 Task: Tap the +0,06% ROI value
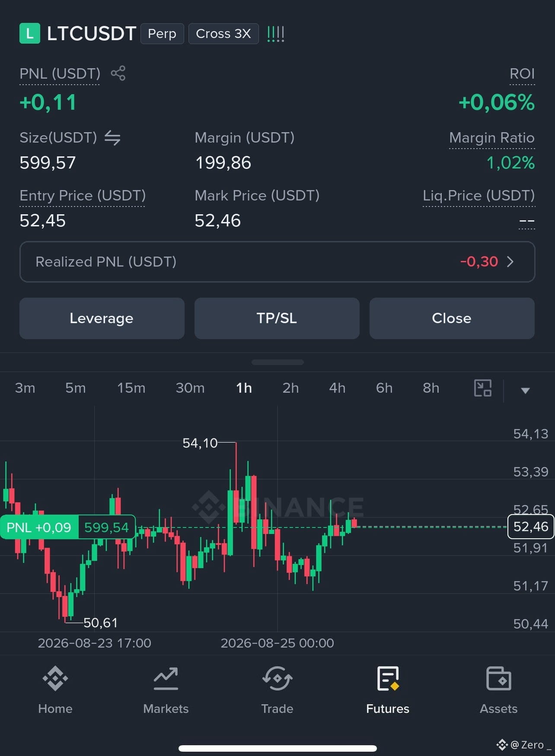click(x=497, y=103)
